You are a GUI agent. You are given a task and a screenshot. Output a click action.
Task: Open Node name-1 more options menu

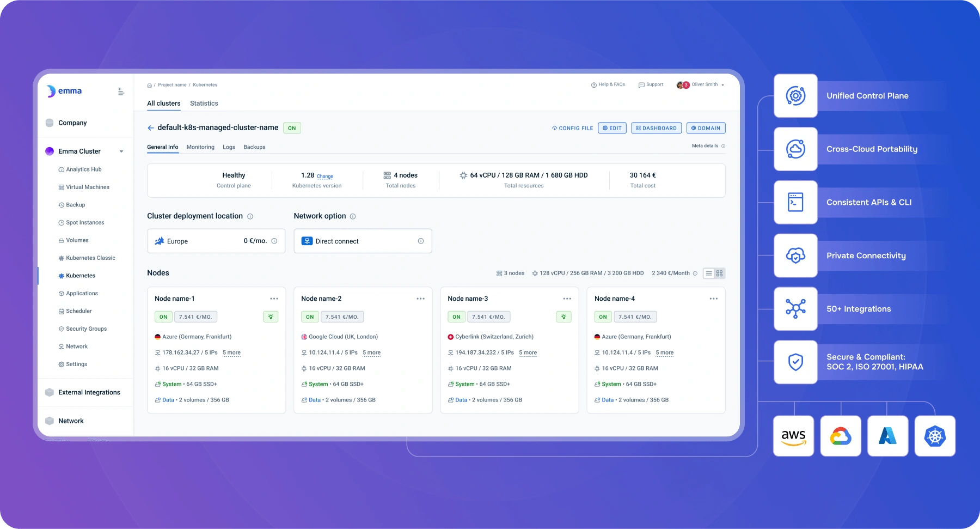pos(274,299)
